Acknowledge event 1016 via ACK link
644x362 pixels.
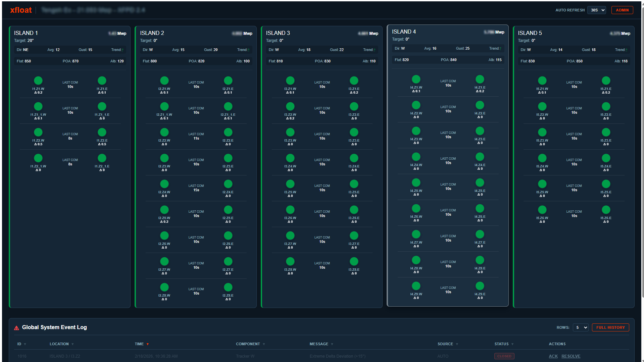[x=553, y=356]
